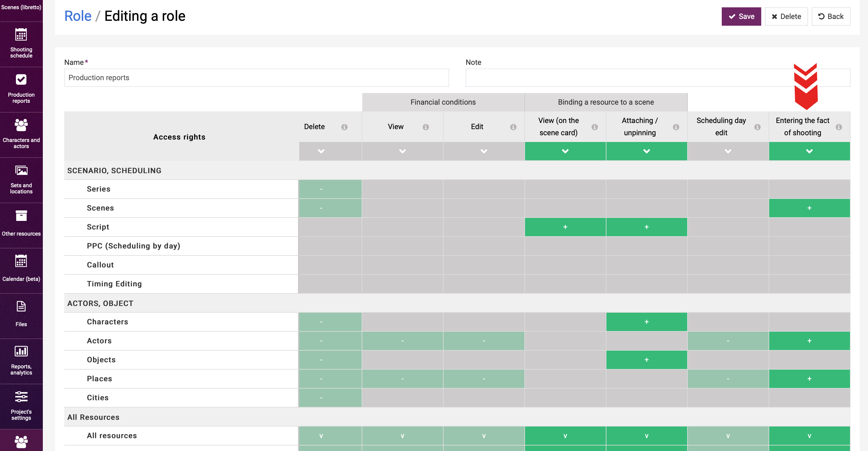Click SCENARIO, SCHEDULING section header
Image resolution: width=868 pixels, height=451 pixels.
click(114, 170)
